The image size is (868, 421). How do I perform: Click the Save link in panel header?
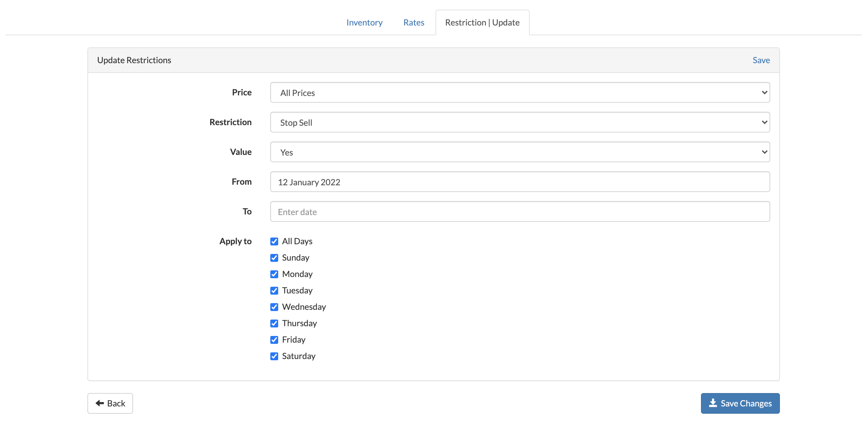click(x=761, y=60)
